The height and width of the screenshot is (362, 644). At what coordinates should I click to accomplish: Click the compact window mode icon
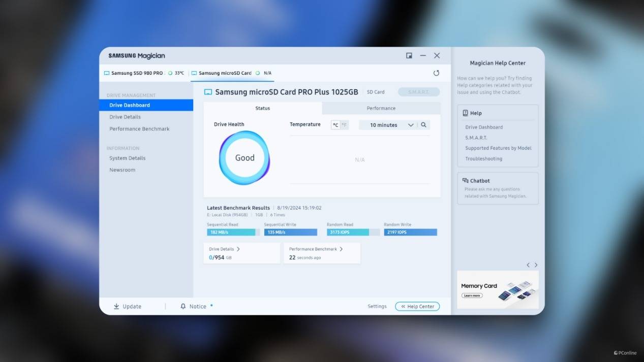point(409,56)
